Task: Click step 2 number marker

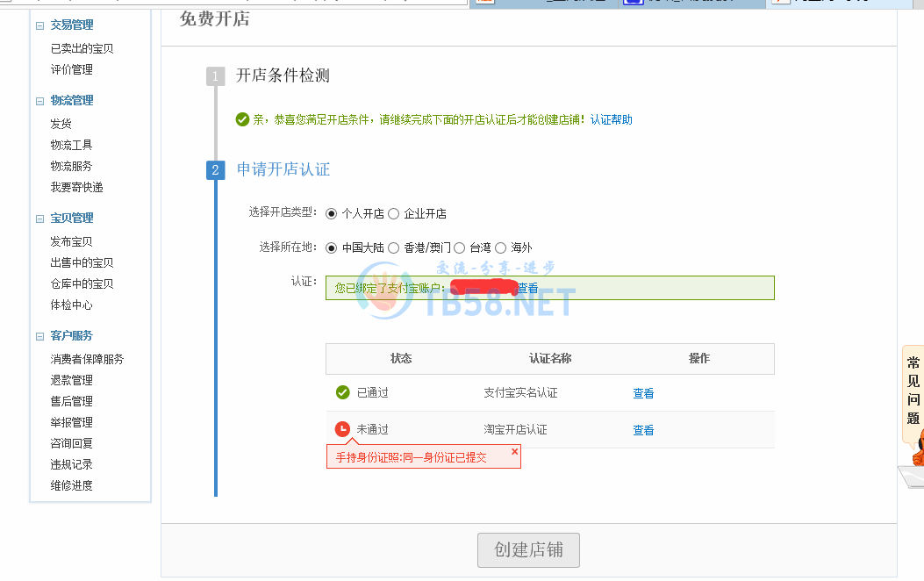Action: pyautogui.click(x=215, y=170)
